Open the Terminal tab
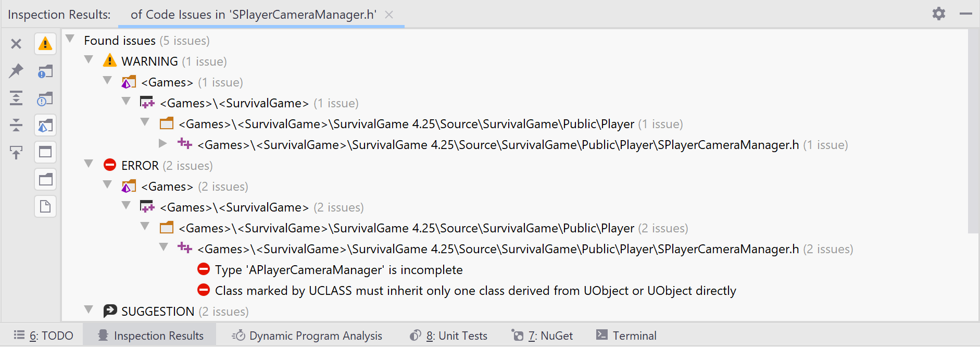Viewport: 980px width, 347px height. [634, 336]
